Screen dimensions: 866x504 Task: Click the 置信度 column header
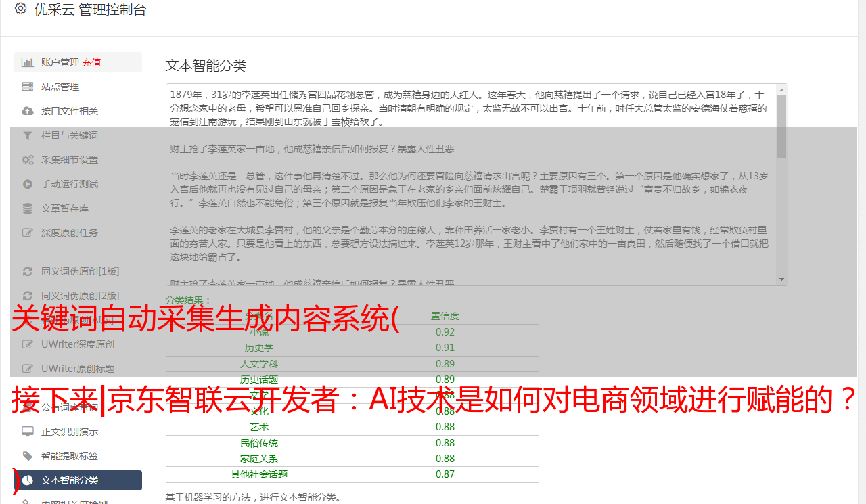(445, 316)
